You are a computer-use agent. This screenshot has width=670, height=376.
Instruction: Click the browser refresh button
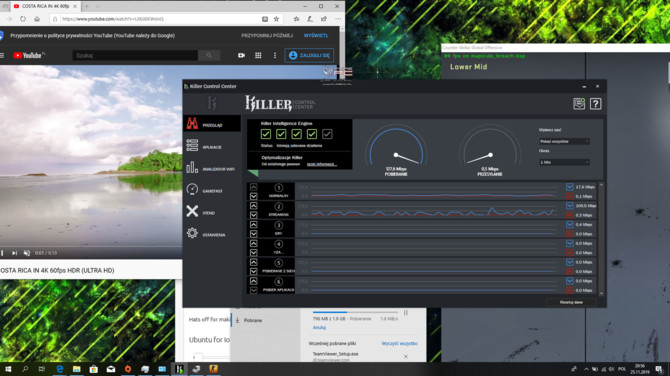click(23, 19)
